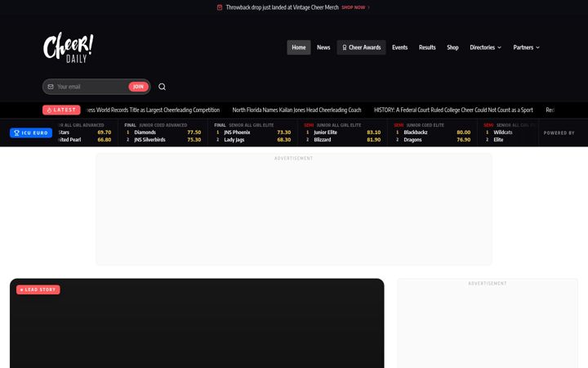Select the Junior Coed Elite semi header
The image size is (588, 368).
click(x=419, y=125)
